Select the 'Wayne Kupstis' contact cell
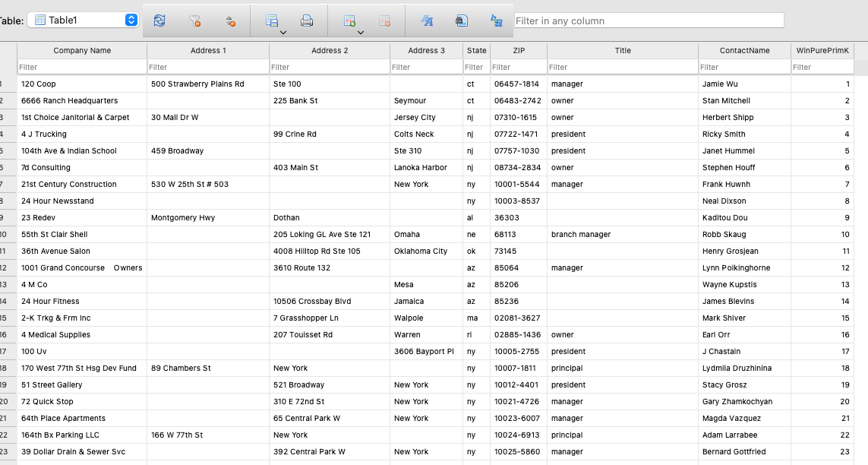Viewport: 868px width, 465px height. point(744,284)
